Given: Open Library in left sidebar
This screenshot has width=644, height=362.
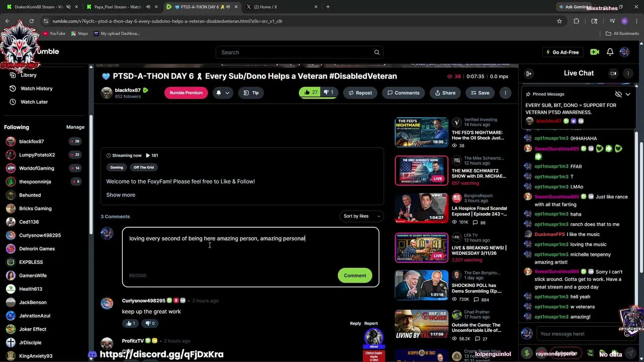Looking at the screenshot, I should point(28,75).
